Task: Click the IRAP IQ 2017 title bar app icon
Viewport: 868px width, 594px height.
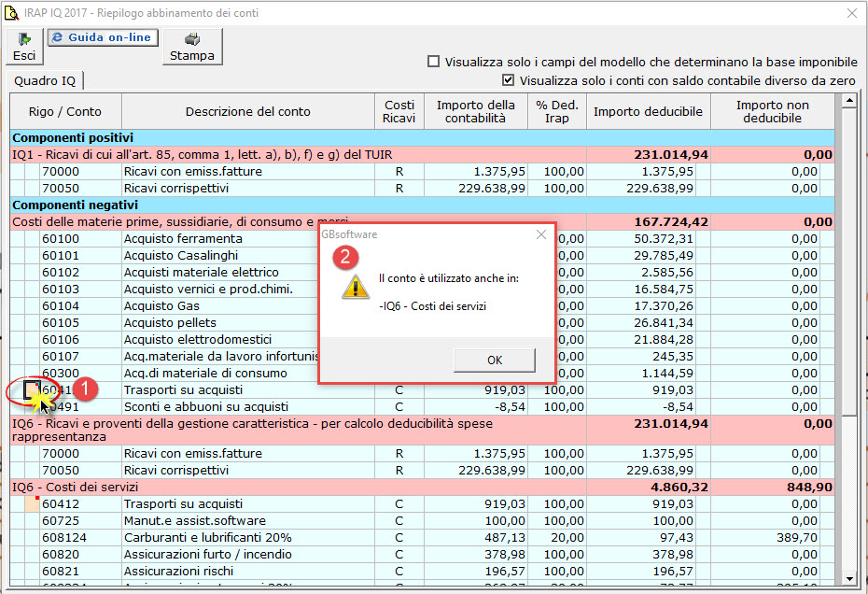Action: pos(11,13)
